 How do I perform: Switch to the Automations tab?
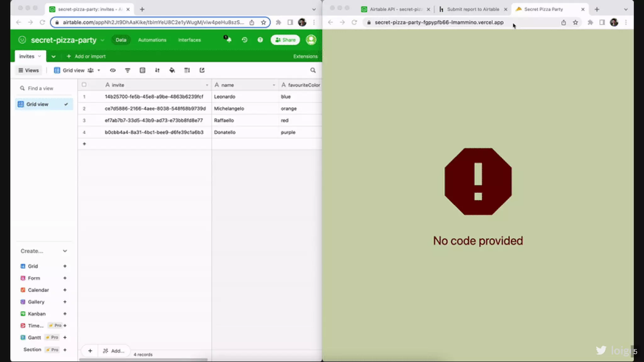152,40
